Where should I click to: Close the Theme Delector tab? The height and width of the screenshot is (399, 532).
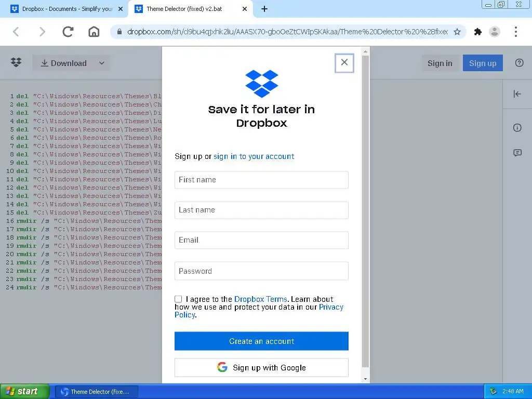tap(244, 9)
